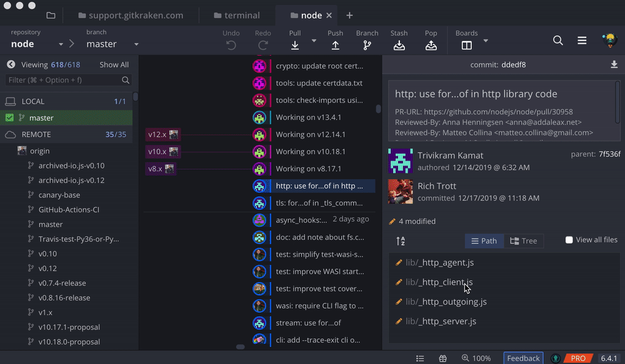
Task: Click the GitKraken logo icon in the status bar
Action: pyautogui.click(x=556, y=358)
